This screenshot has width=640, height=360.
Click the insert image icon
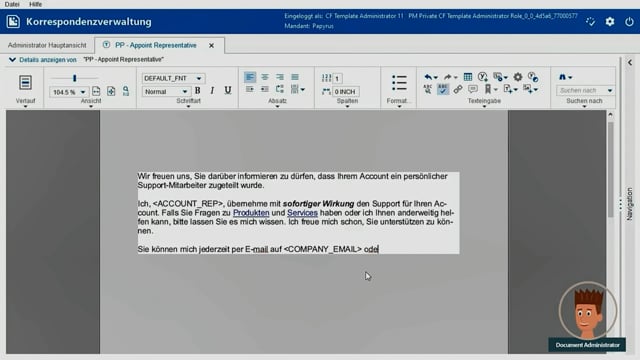pos(527,89)
